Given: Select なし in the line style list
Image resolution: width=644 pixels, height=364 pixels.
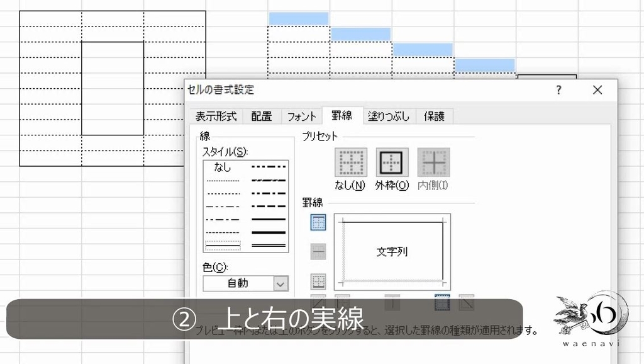Looking at the screenshot, I should click(221, 167).
